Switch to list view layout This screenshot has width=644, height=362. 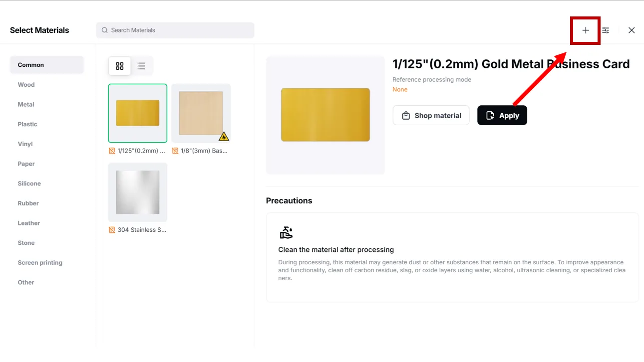pos(142,66)
